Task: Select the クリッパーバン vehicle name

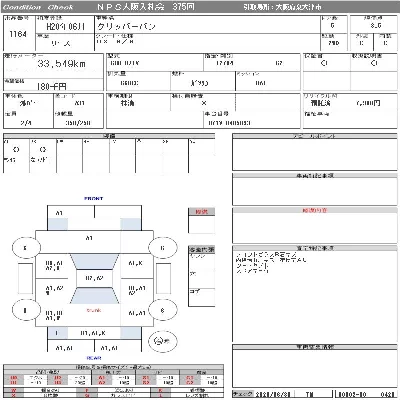Action: tap(126, 26)
